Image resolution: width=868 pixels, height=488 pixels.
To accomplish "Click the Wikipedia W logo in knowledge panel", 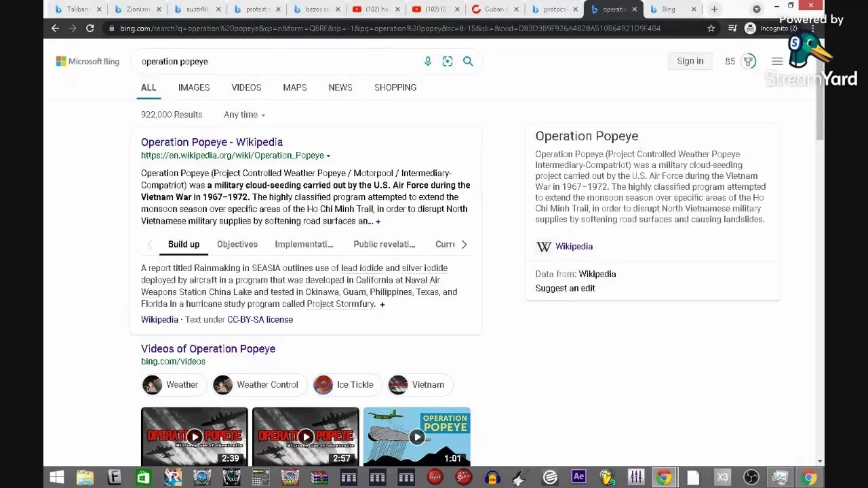I will pos(544,247).
